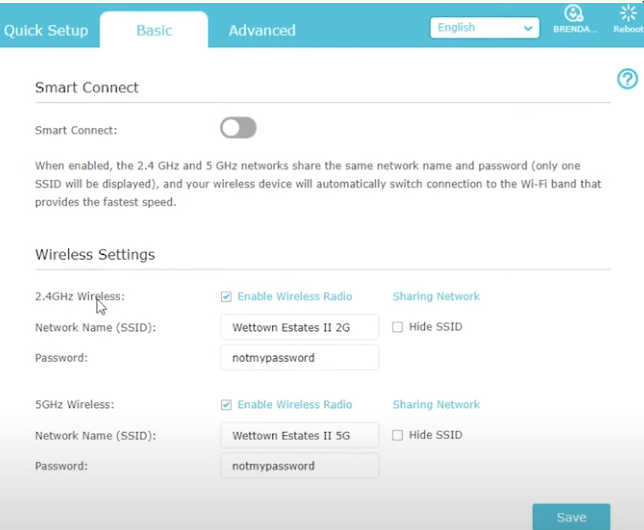Click the 2.4GHz Network Name (SSID) field
Screen dimensions: 644x530
tap(299, 327)
